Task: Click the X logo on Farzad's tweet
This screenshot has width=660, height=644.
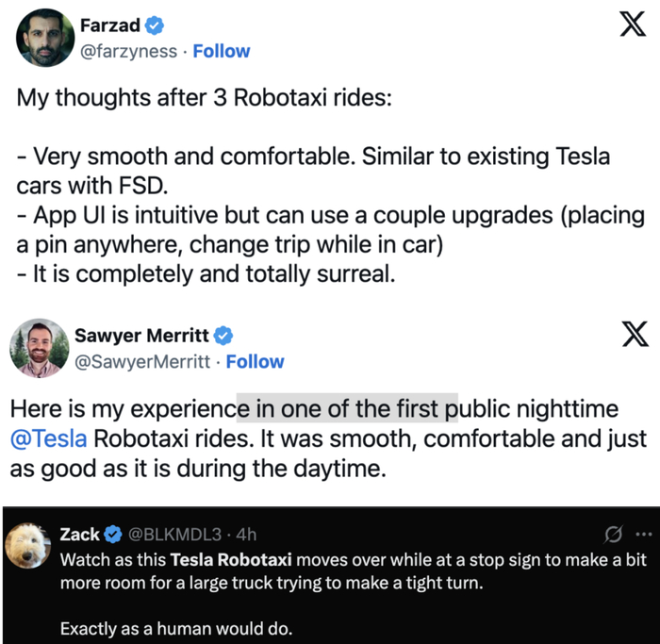Action: [x=630, y=25]
